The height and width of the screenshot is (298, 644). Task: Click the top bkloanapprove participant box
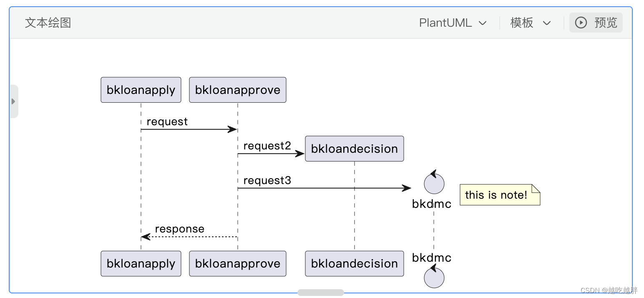[x=238, y=90]
